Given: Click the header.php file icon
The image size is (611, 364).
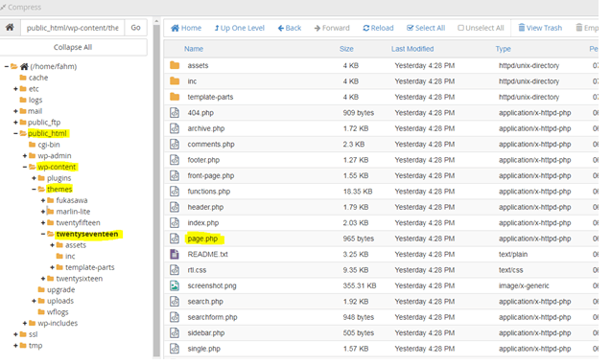Looking at the screenshot, I should (x=175, y=207).
